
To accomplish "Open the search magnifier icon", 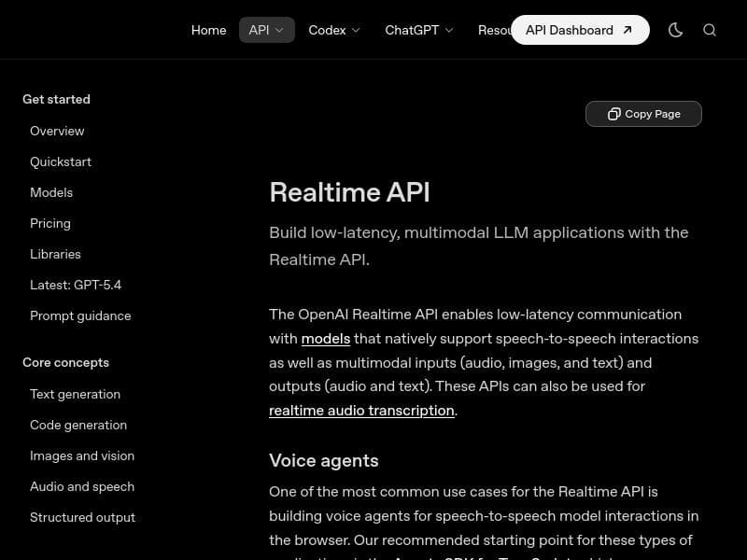I will pos(710,30).
